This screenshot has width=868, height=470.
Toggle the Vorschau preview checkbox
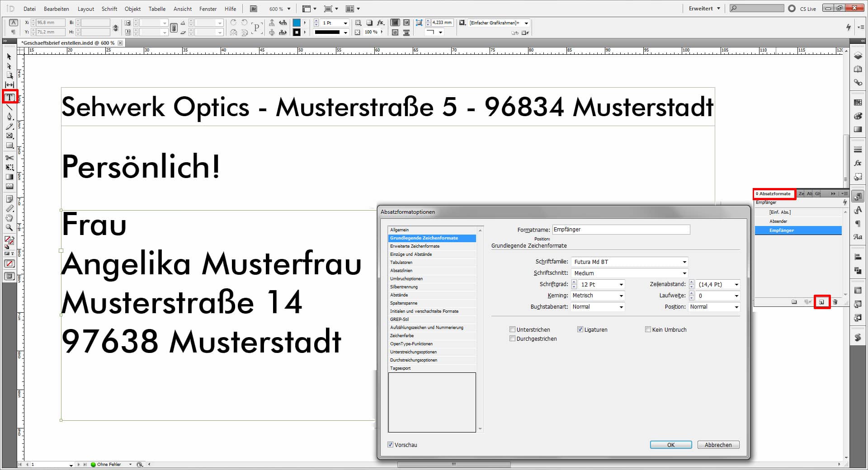pos(391,445)
